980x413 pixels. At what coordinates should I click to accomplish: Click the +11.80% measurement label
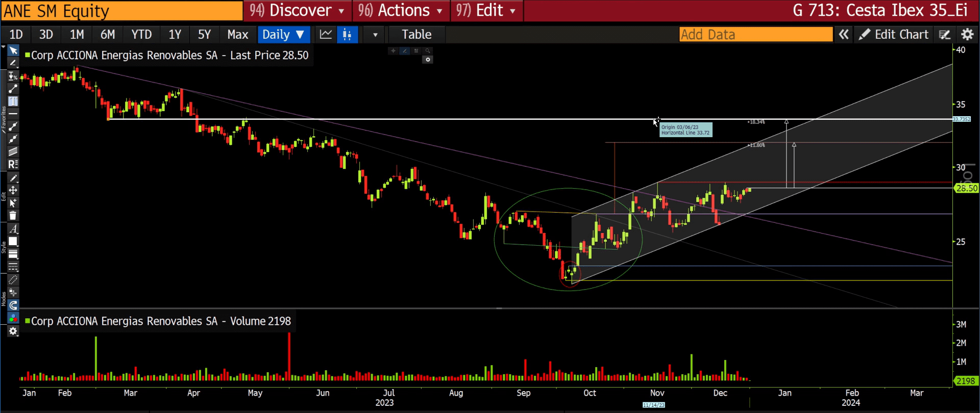756,145
